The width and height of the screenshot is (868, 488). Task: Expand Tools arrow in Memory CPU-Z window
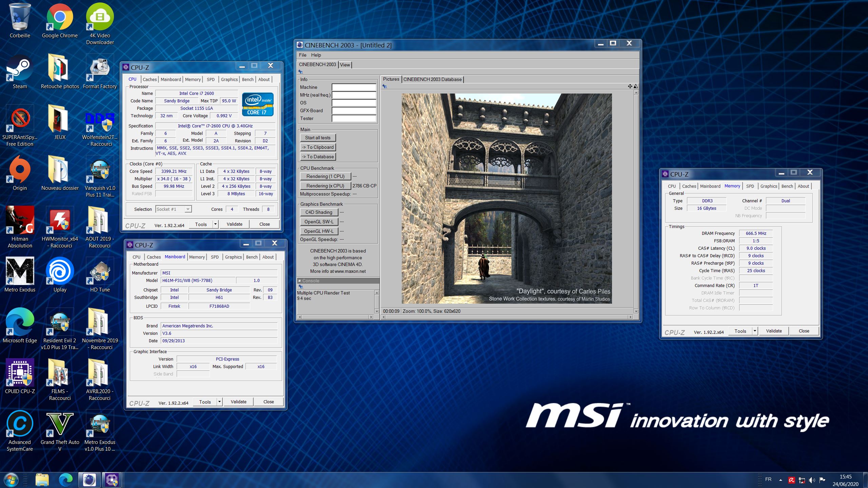coord(755,331)
